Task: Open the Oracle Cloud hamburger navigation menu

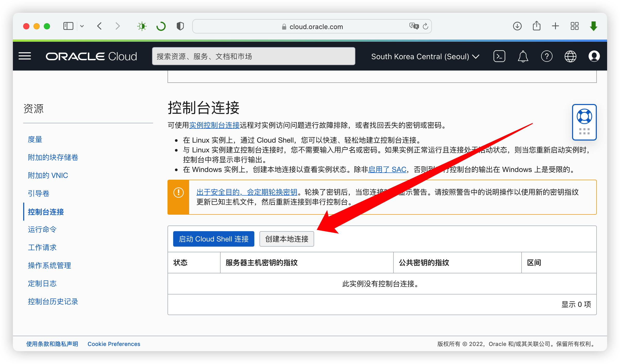Action: click(x=25, y=56)
